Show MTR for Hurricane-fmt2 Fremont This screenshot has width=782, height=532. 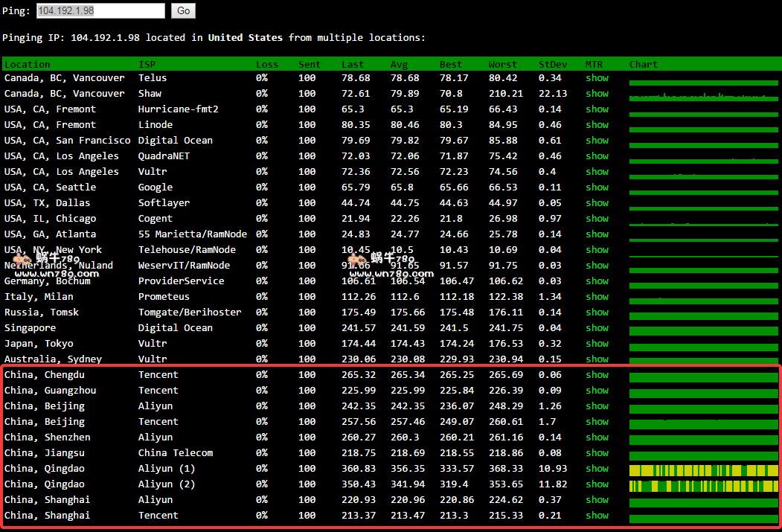(x=597, y=109)
